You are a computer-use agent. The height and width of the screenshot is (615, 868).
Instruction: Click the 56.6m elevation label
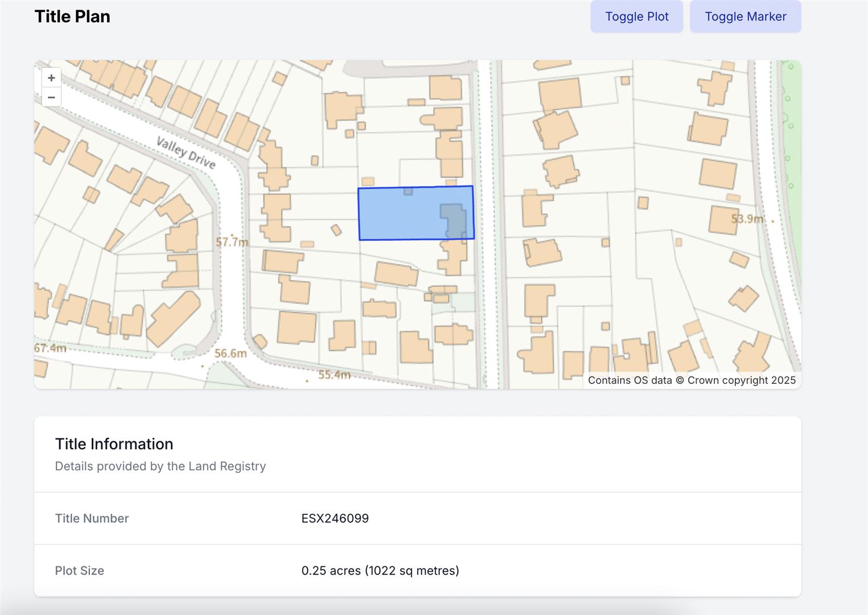pos(231,354)
